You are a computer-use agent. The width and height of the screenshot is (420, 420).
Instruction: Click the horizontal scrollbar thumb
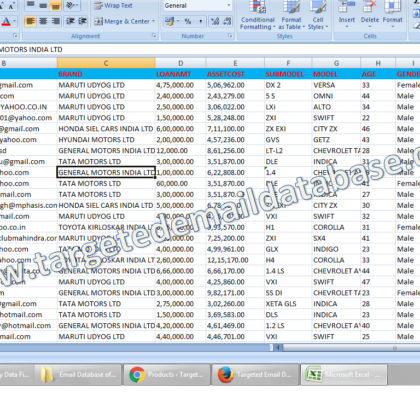(x=351, y=348)
